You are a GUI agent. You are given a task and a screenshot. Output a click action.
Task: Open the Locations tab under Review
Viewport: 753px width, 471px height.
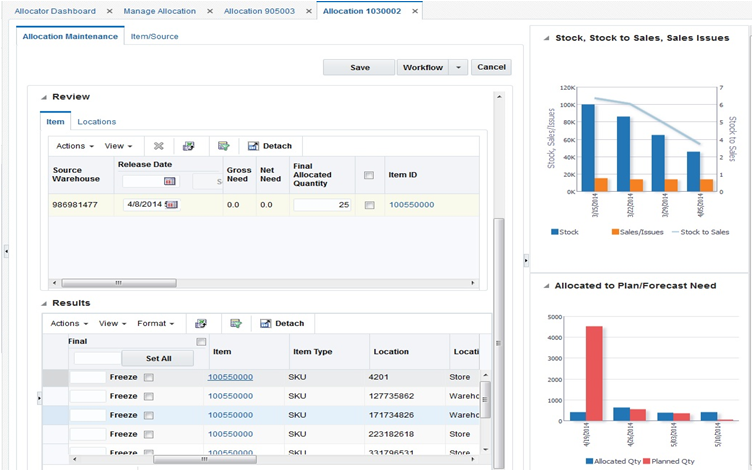(x=97, y=122)
